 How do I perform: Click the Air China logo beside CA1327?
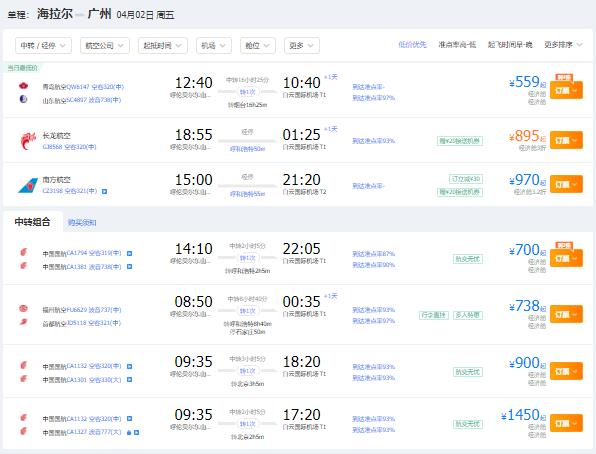click(24, 431)
